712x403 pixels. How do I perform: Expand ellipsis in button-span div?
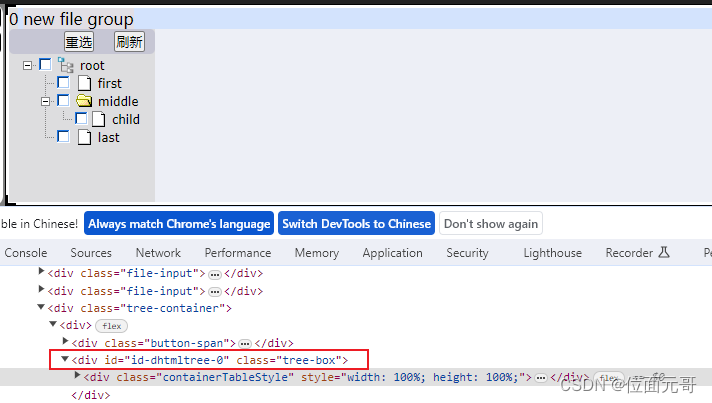point(245,344)
